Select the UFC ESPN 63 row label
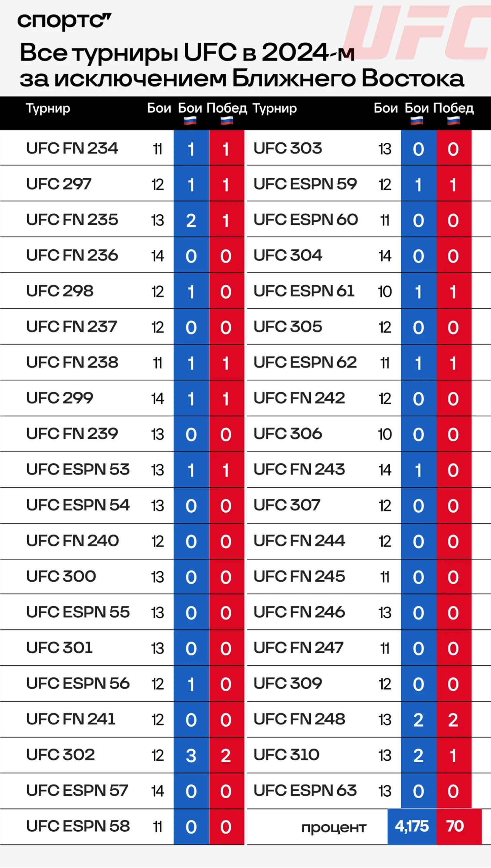Image resolution: width=491 pixels, height=868 pixels. (305, 790)
